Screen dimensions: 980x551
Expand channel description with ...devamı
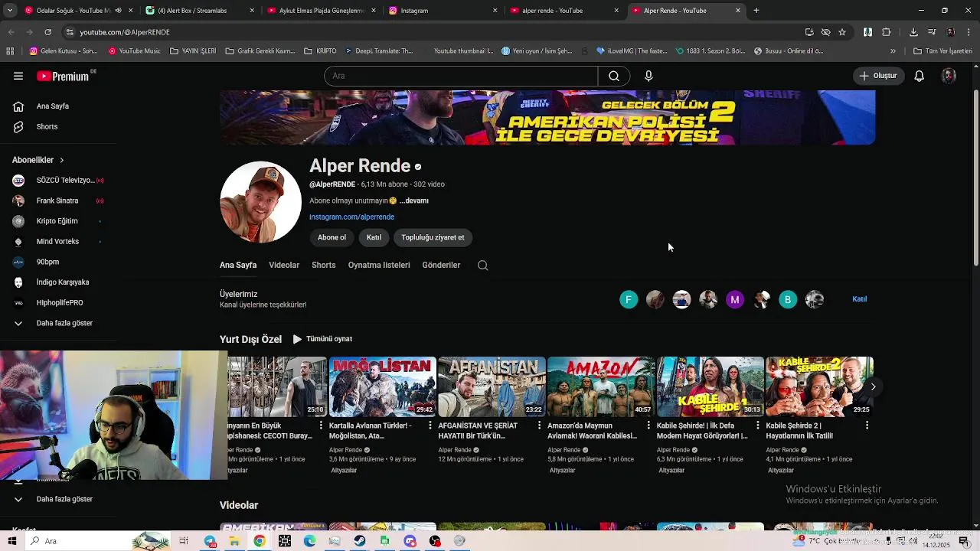413,201
